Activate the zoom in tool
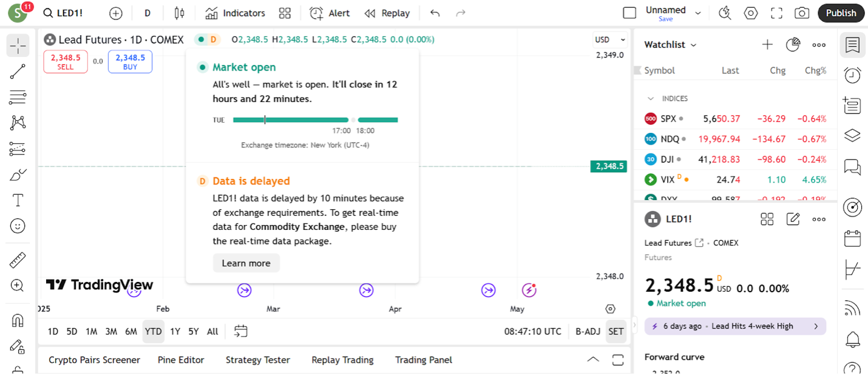This screenshot has height=376, width=868. tap(18, 286)
